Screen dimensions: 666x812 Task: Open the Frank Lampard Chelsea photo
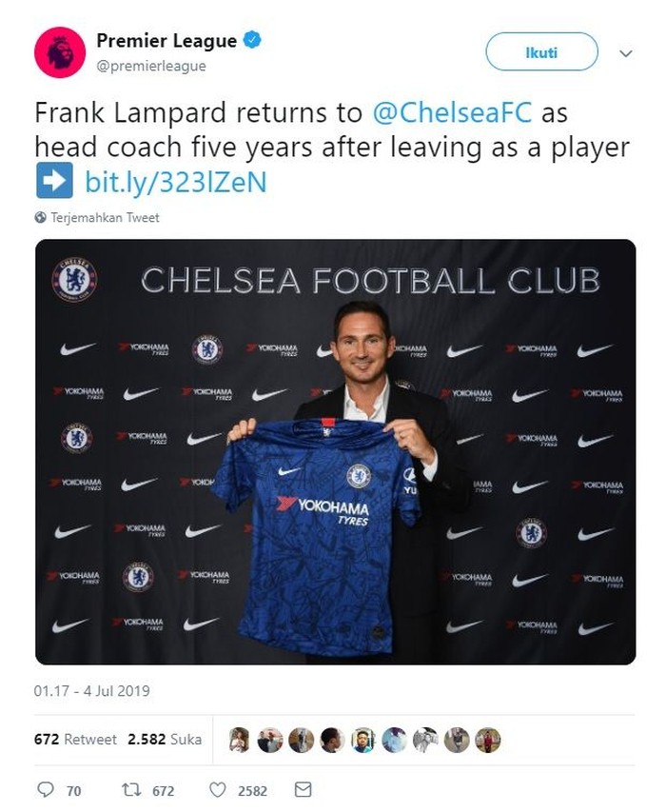(335, 451)
